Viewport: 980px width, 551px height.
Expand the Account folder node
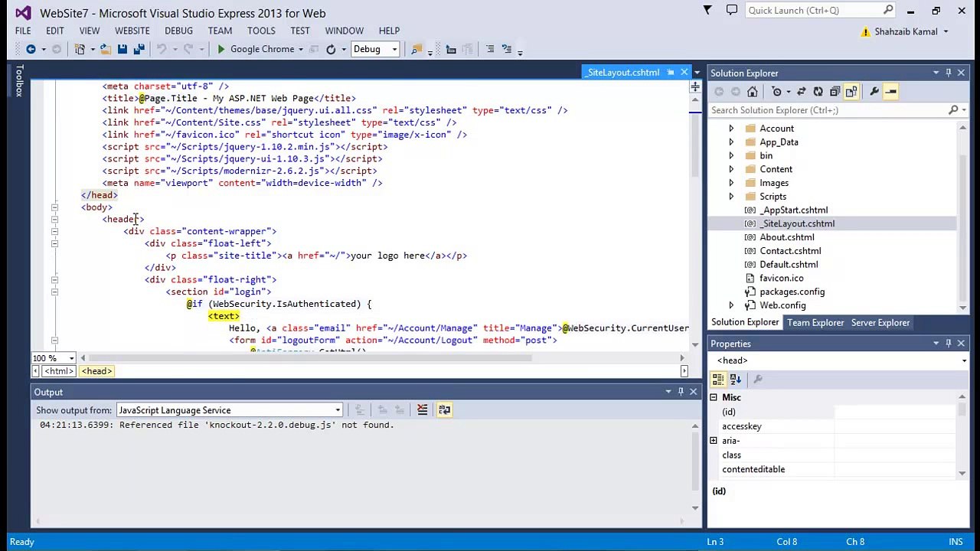click(731, 129)
